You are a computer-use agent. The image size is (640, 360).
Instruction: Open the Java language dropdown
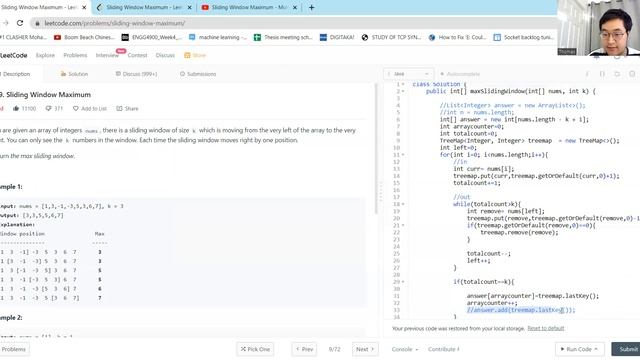click(408, 74)
